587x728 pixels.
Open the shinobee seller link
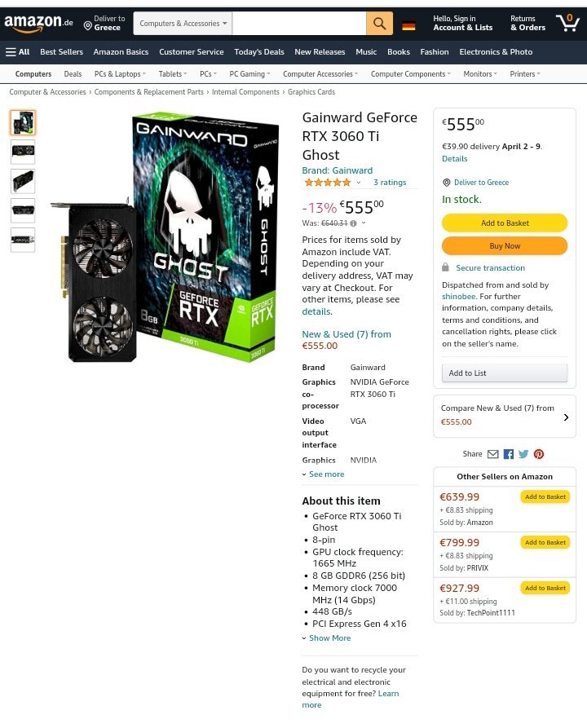click(x=459, y=296)
